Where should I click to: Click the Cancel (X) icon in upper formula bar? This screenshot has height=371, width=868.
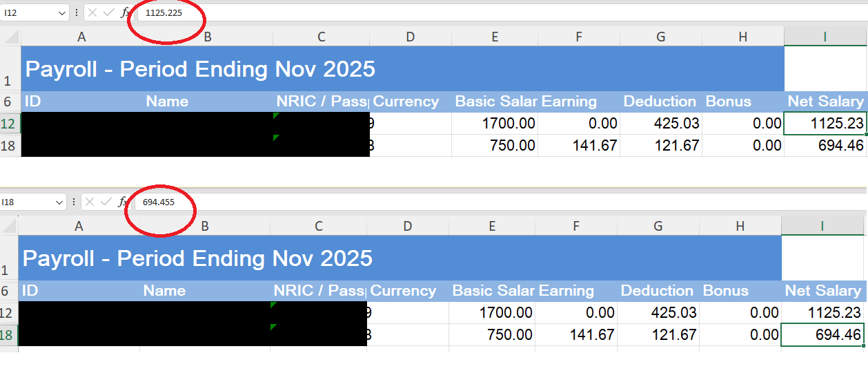coord(92,12)
